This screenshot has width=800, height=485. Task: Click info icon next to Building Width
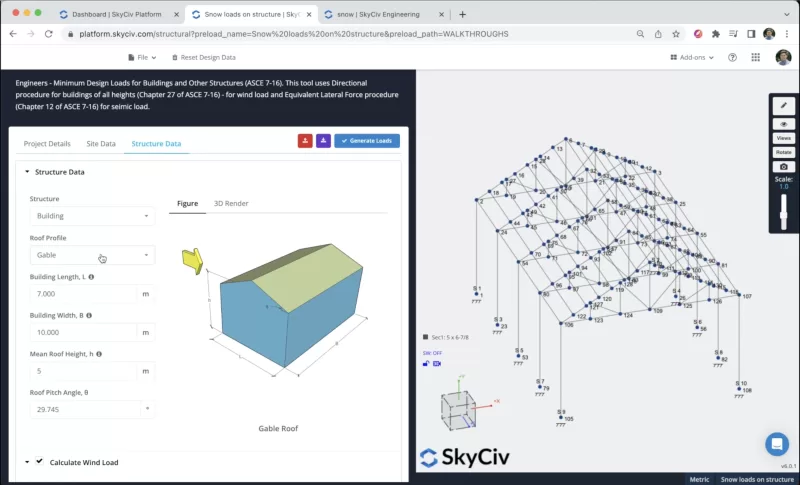pos(89,316)
